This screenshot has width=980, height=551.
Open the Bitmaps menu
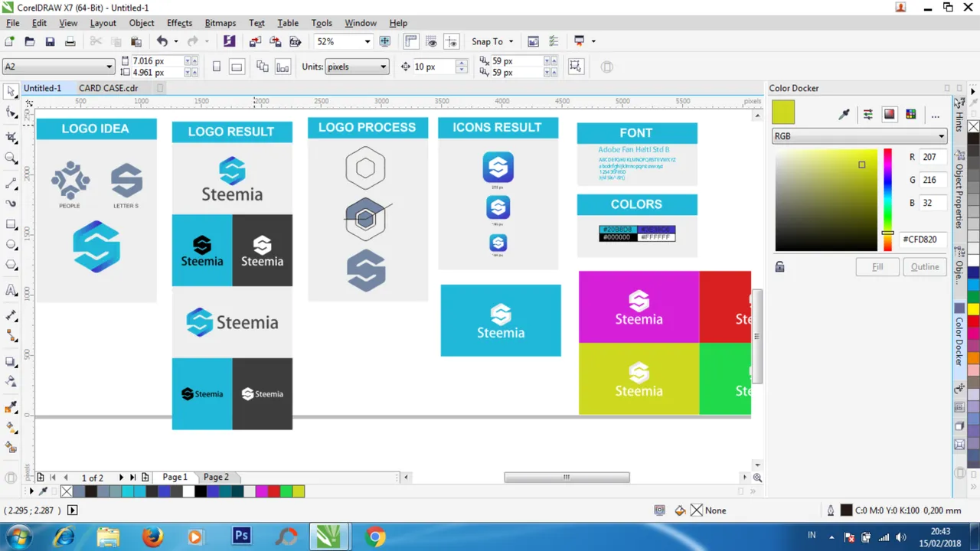[x=220, y=23]
